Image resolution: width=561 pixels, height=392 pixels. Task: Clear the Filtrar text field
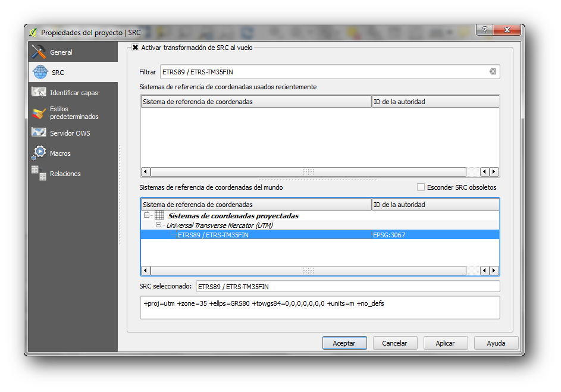[x=493, y=71]
